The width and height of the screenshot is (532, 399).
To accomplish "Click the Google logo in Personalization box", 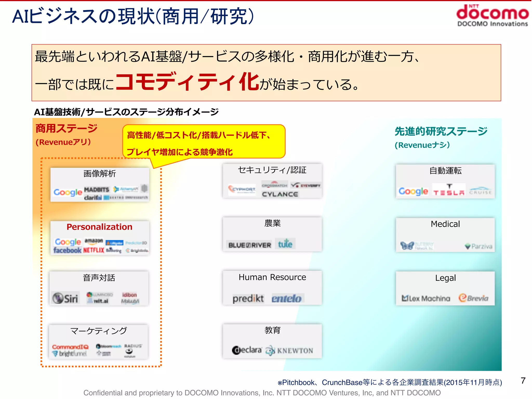I will (x=68, y=242).
